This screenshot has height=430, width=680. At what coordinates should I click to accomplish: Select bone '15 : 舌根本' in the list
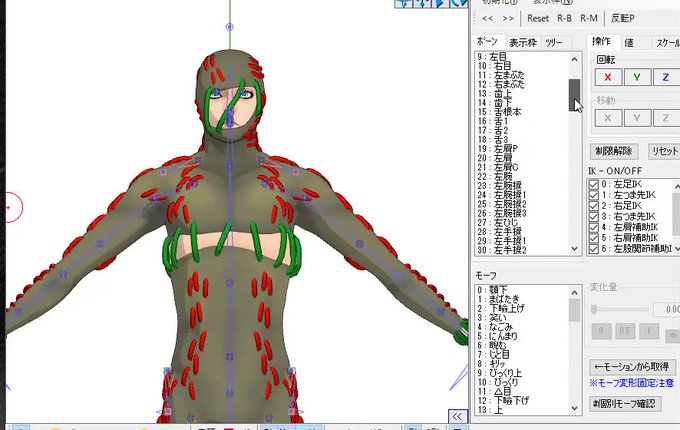tap(499, 112)
